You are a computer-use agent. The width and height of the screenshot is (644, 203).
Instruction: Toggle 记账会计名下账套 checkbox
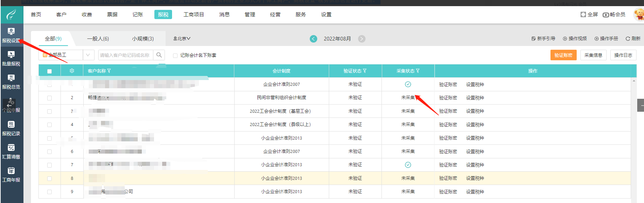(x=175, y=56)
